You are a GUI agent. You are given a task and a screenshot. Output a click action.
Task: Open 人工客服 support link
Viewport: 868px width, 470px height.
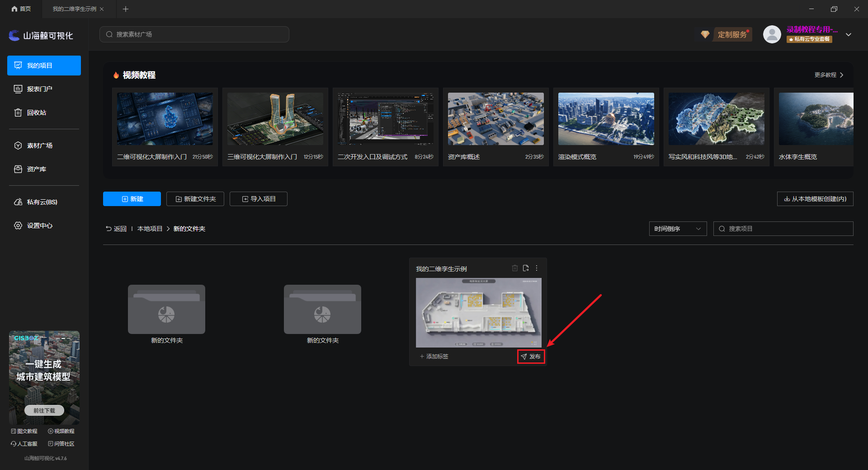[24, 444]
